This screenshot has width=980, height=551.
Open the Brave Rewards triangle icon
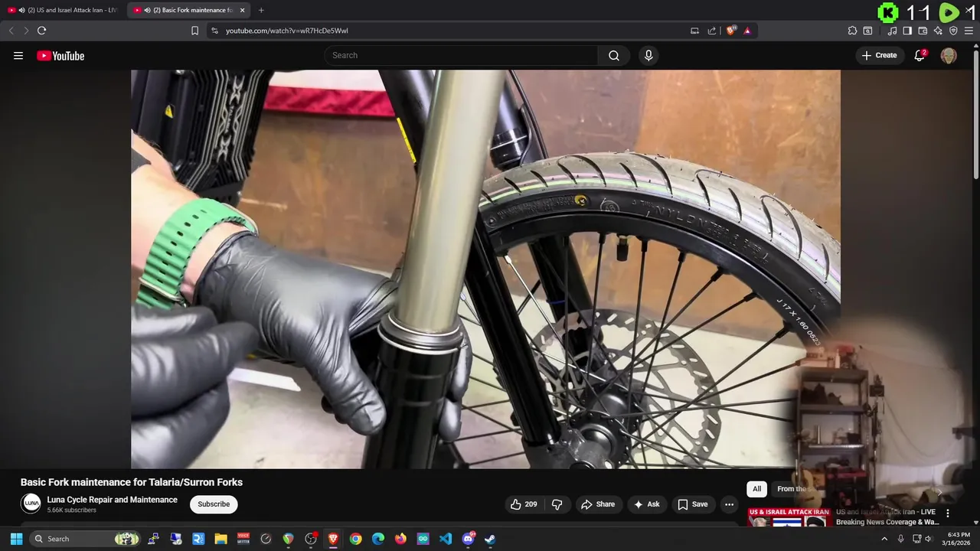pyautogui.click(x=747, y=31)
